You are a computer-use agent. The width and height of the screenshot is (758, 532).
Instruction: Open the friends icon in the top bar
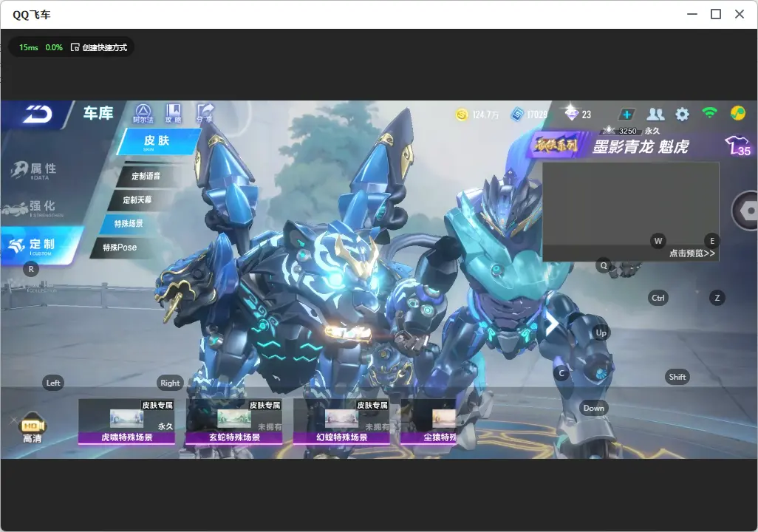[655, 114]
